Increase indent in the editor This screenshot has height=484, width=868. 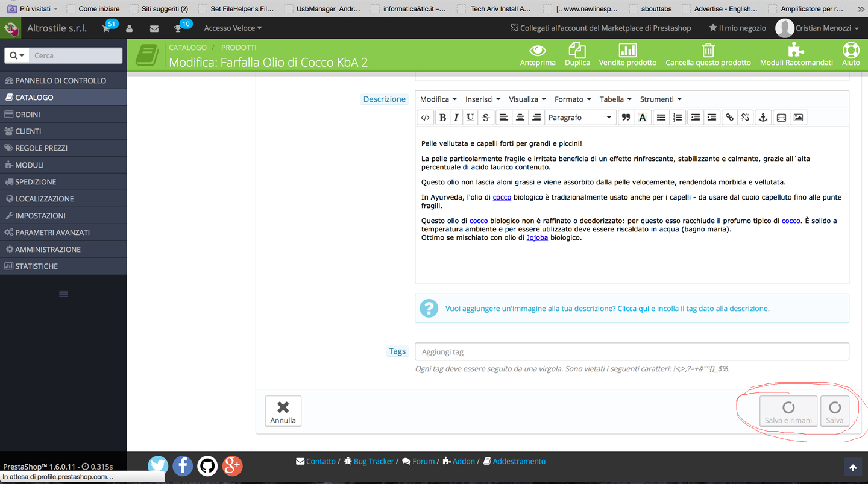pos(712,118)
